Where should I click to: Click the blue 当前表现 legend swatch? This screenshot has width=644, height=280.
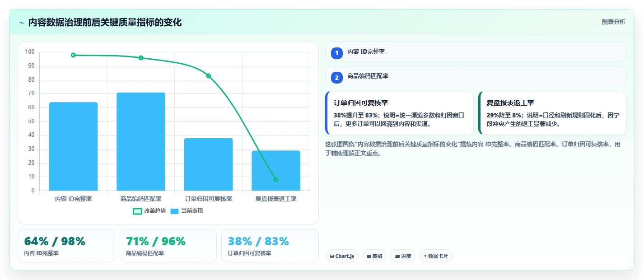click(x=175, y=211)
